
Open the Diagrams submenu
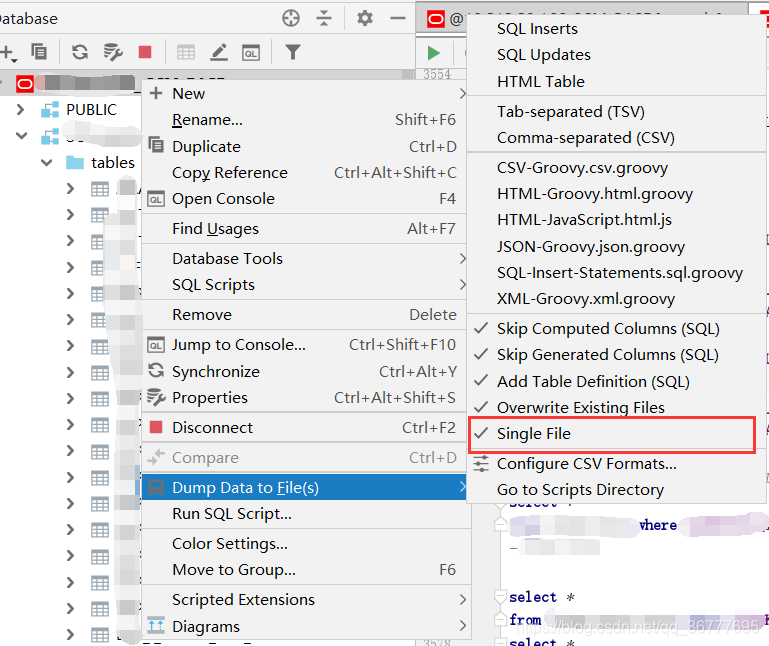(x=306, y=626)
